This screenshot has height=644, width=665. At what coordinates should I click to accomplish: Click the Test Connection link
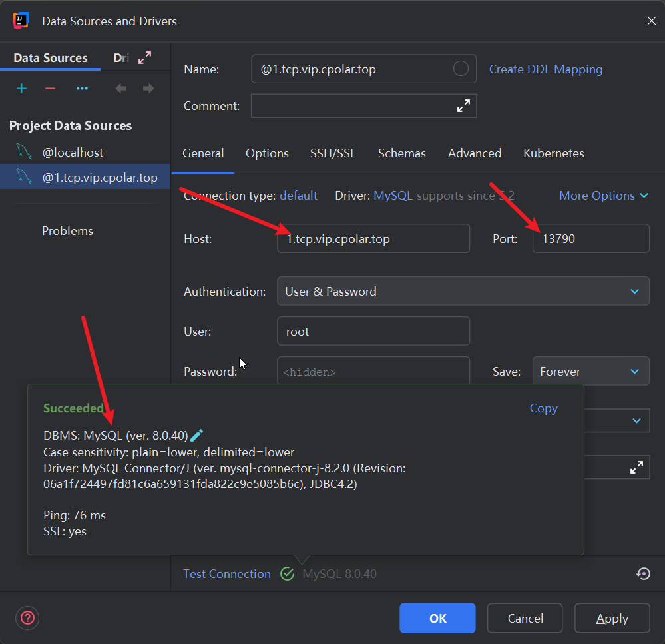(227, 573)
